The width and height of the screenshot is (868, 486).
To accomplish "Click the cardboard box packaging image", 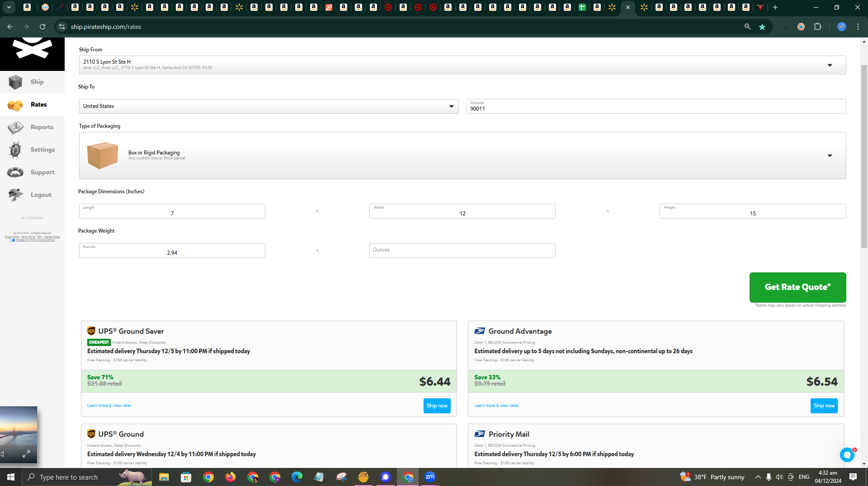I will pyautogui.click(x=103, y=155).
